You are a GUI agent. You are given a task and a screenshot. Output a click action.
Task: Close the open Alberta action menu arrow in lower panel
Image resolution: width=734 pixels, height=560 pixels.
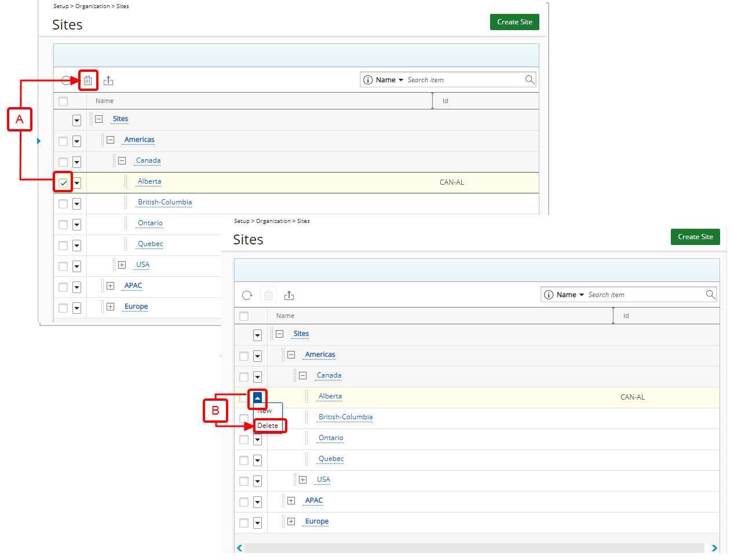(257, 398)
